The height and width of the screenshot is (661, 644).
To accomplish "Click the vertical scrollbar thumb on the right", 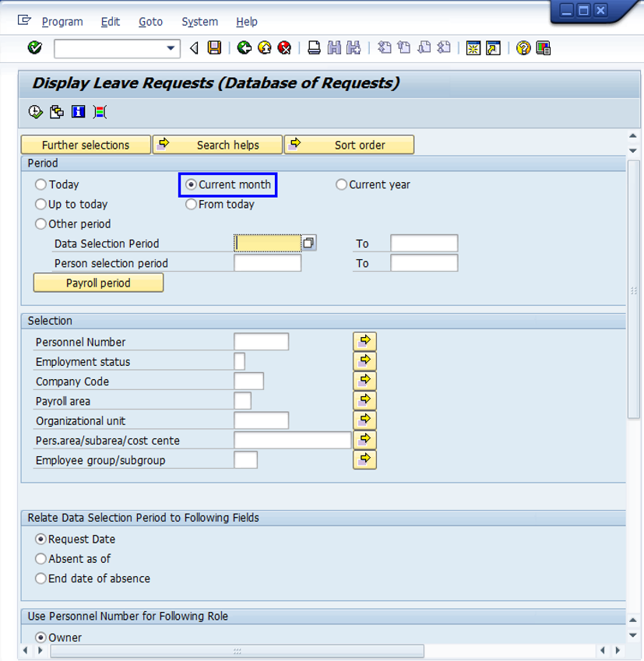I will pos(633,289).
